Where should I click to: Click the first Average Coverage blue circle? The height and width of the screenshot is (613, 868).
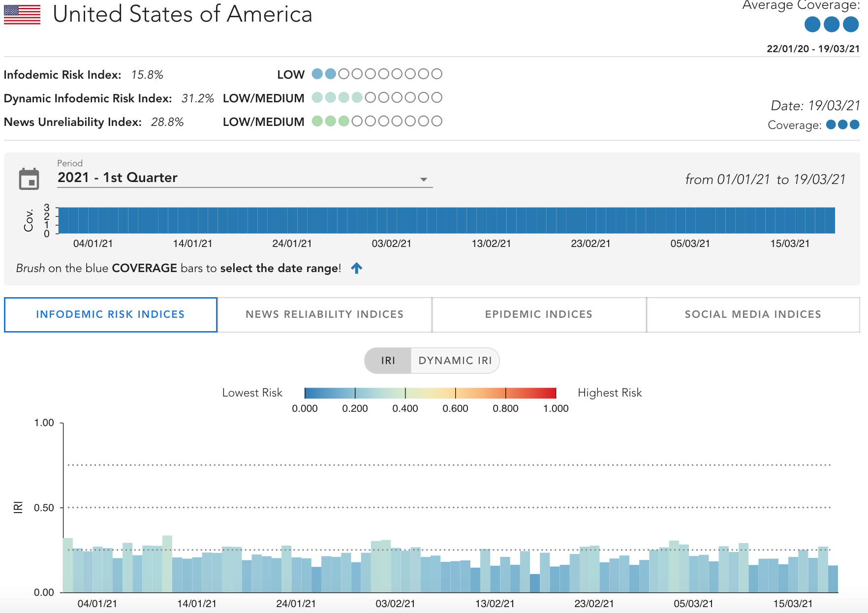point(812,24)
